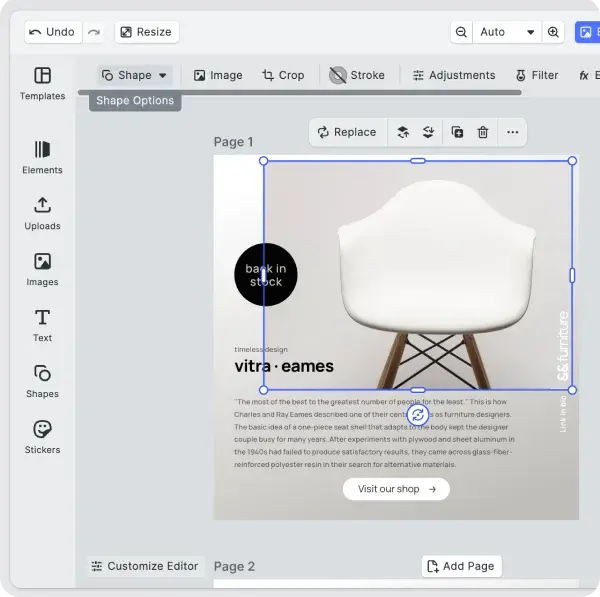Click the toolbar horizontal scrollbar
Screen dimensions: 600x597
(300, 93)
